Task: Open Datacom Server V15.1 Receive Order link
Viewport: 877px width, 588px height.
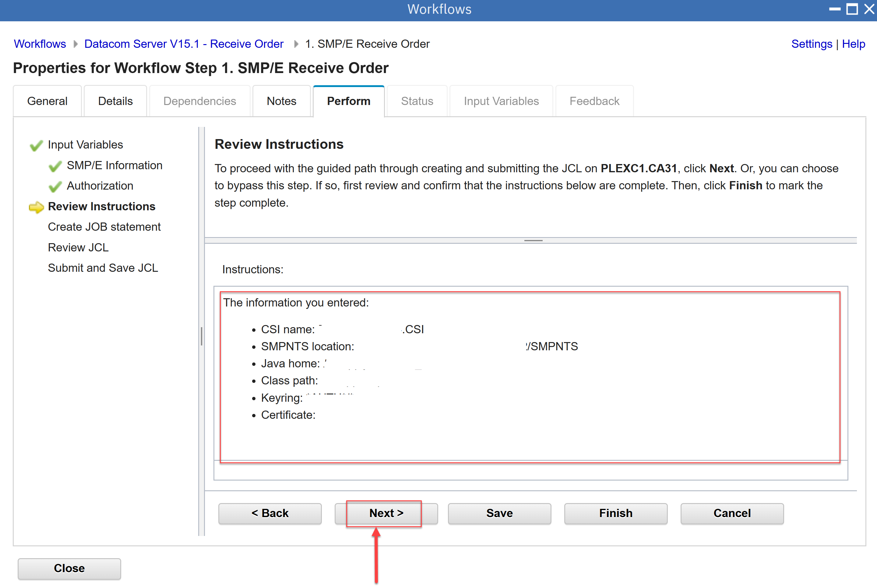Action: pos(184,44)
